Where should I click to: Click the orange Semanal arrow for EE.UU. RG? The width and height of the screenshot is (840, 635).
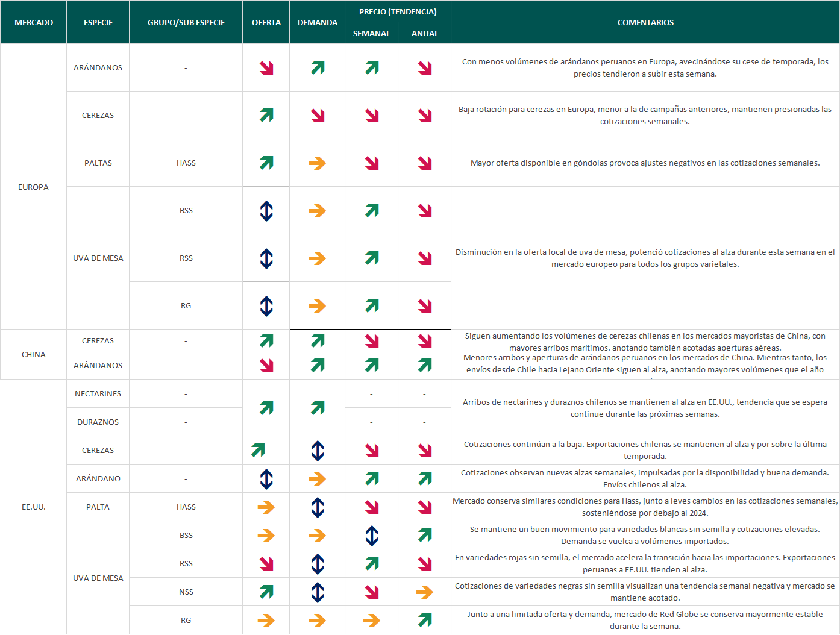(372, 621)
